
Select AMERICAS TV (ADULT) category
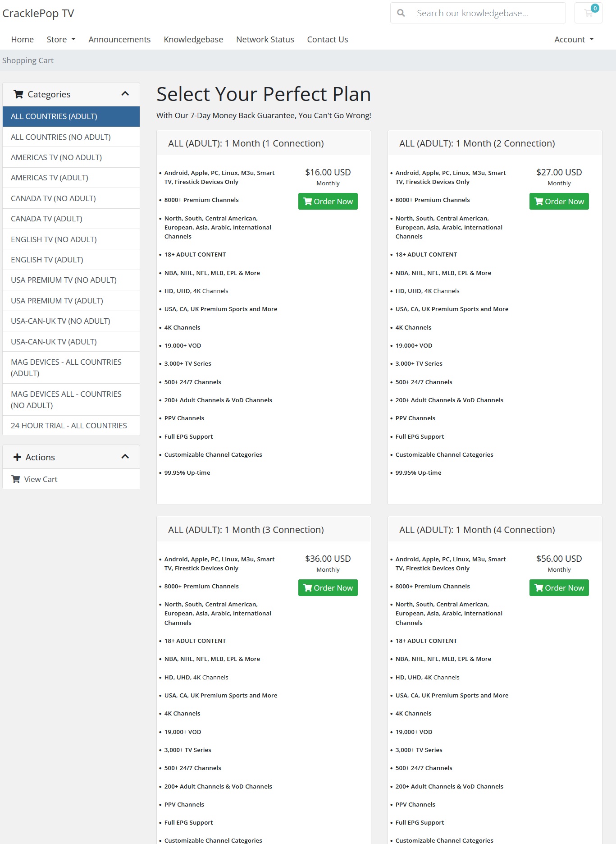pos(71,178)
